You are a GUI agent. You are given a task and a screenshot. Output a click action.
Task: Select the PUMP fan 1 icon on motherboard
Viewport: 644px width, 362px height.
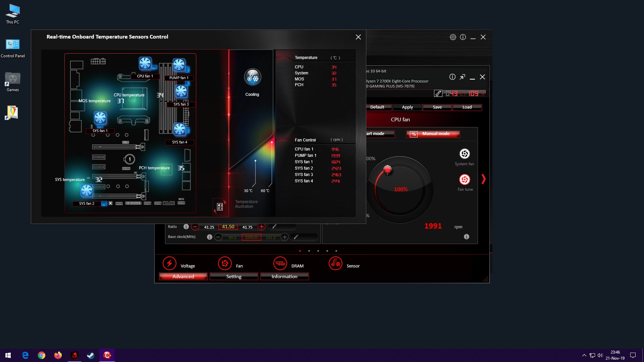pyautogui.click(x=179, y=65)
